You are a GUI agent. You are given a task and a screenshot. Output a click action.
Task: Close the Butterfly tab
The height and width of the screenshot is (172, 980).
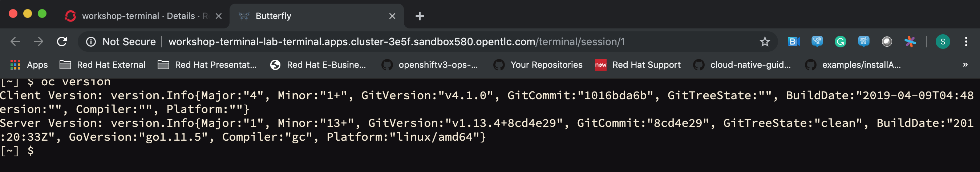point(392,16)
